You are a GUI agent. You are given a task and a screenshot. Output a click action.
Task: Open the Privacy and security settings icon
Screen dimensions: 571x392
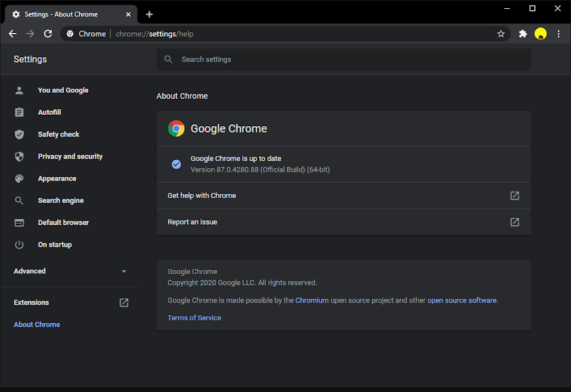[19, 156]
